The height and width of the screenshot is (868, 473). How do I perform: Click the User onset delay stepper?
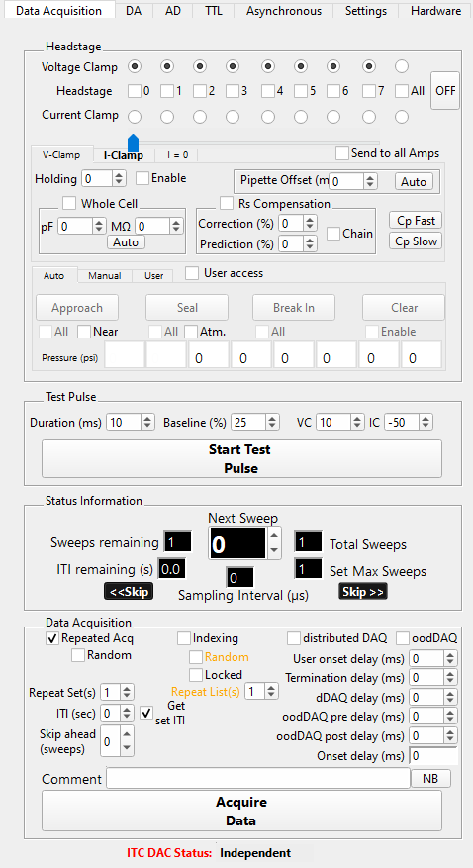[451, 659]
